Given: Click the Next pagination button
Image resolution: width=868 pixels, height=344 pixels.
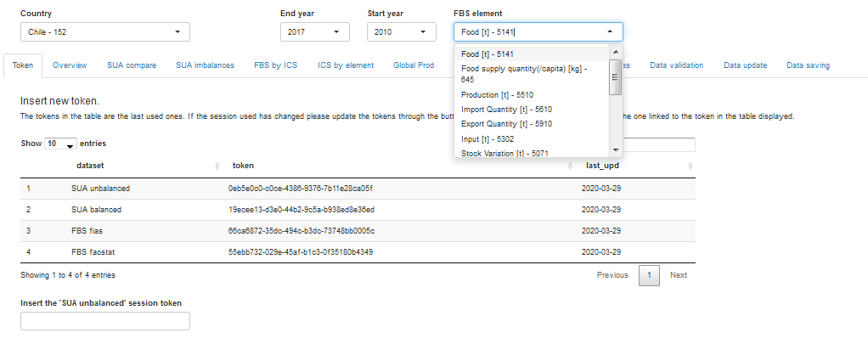Looking at the screenshot, I should (678, 275).
